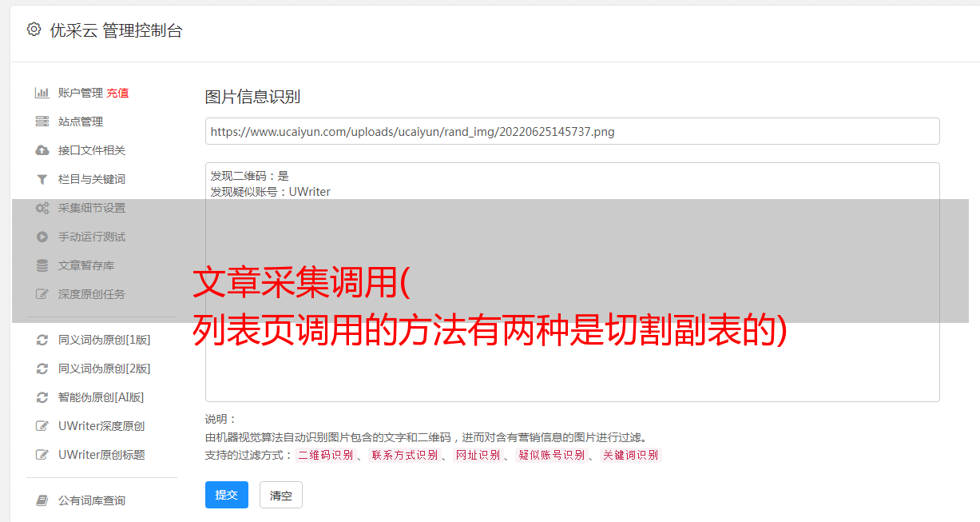Click the 网址识别 tag
980x522 pixels.
coord(478,455)
